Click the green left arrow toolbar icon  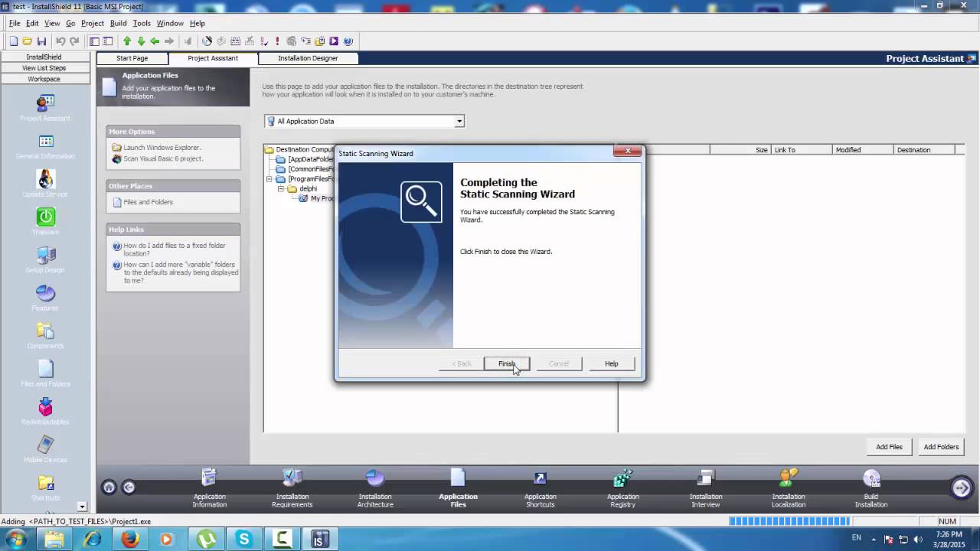pos(155,41)
